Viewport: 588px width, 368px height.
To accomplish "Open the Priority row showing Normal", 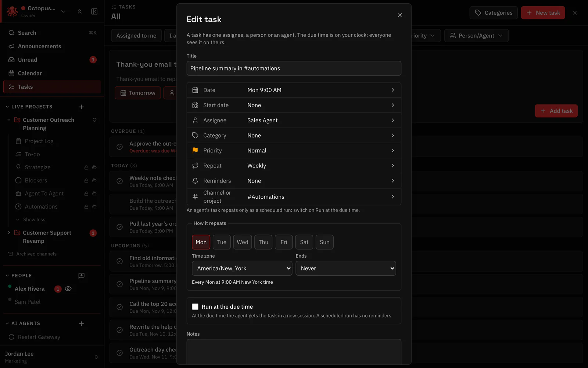I will [294, 151].
